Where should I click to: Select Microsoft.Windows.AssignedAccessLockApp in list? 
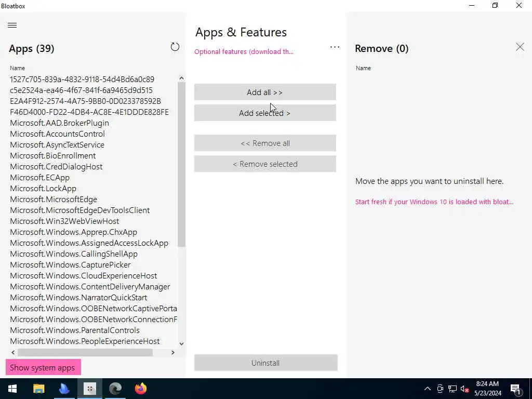point(89,243)
